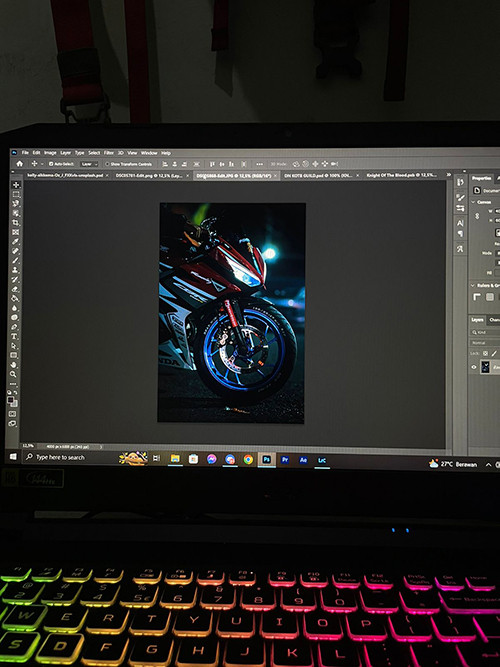Select the Pen tool

(x=15, y=327)
